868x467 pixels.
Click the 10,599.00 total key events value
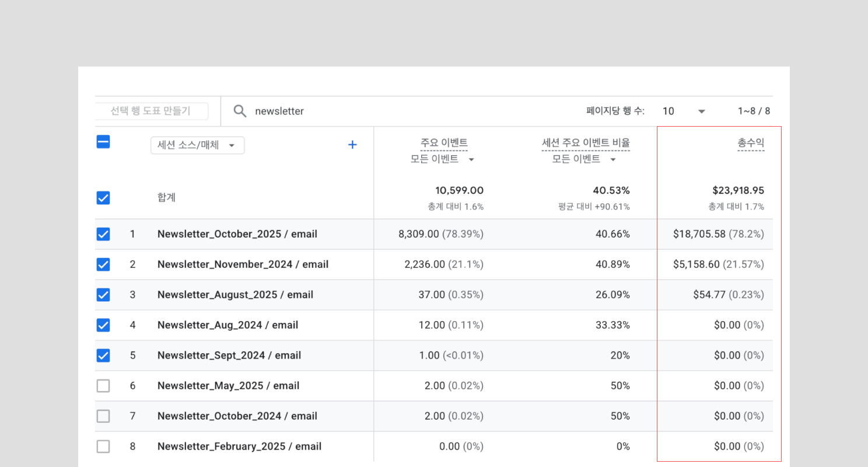(460, 190)
